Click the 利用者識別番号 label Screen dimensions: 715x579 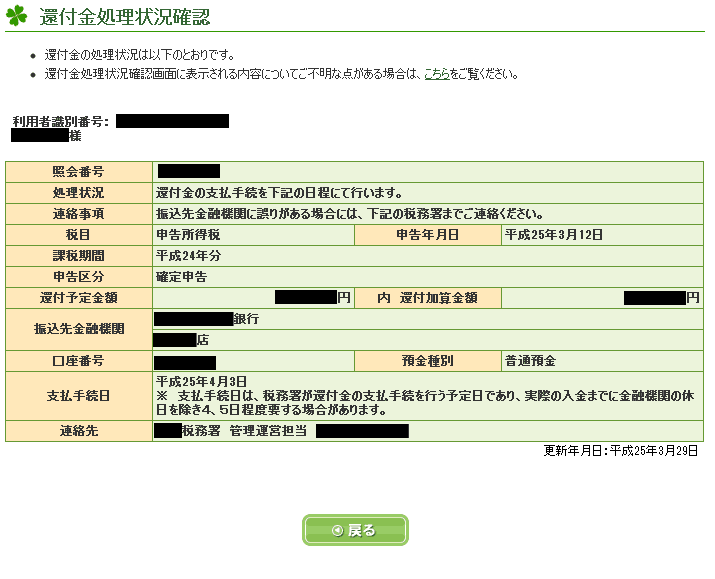(61, 121)
